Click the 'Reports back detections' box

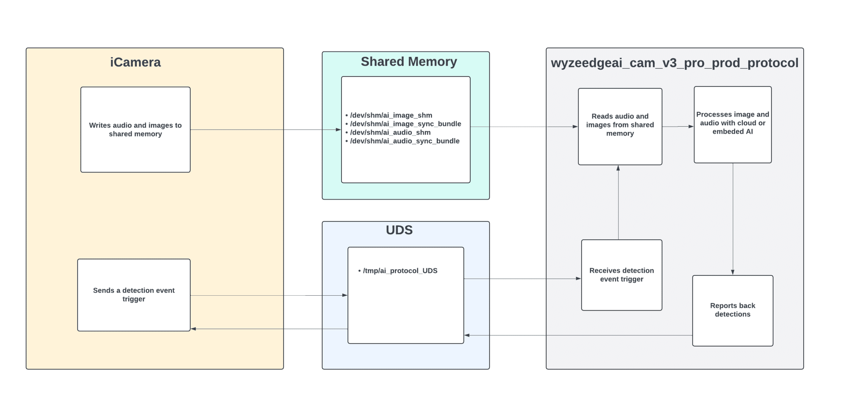732,310
